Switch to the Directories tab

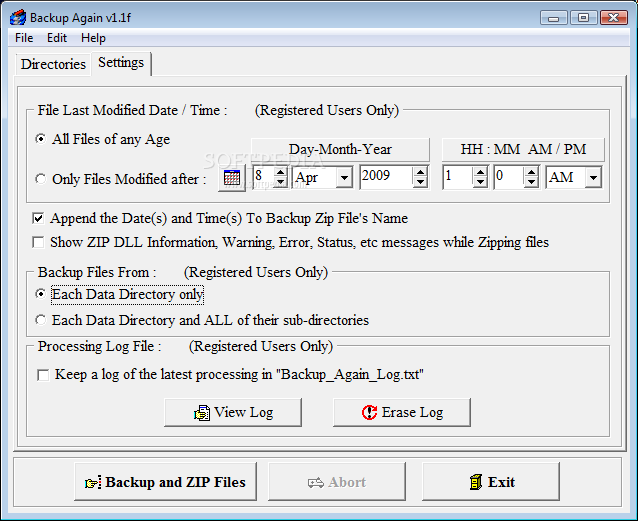pos(53,64)
